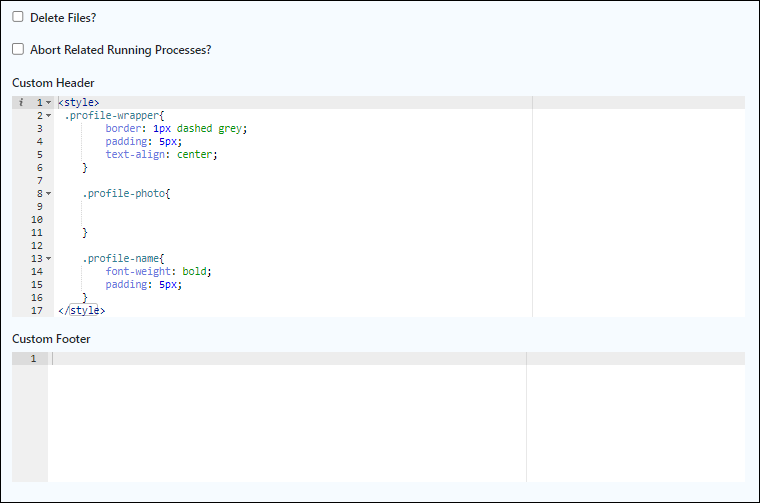The width and height of the screenshot is (760, 503).
Task: Click line number 1 in the Custom Footer gutter
Action: [33, 359]
